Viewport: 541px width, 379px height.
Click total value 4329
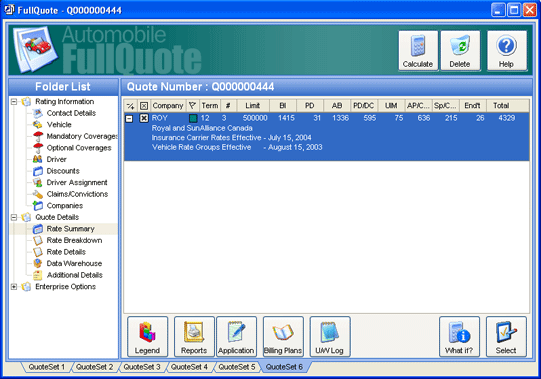click(507, 118)
